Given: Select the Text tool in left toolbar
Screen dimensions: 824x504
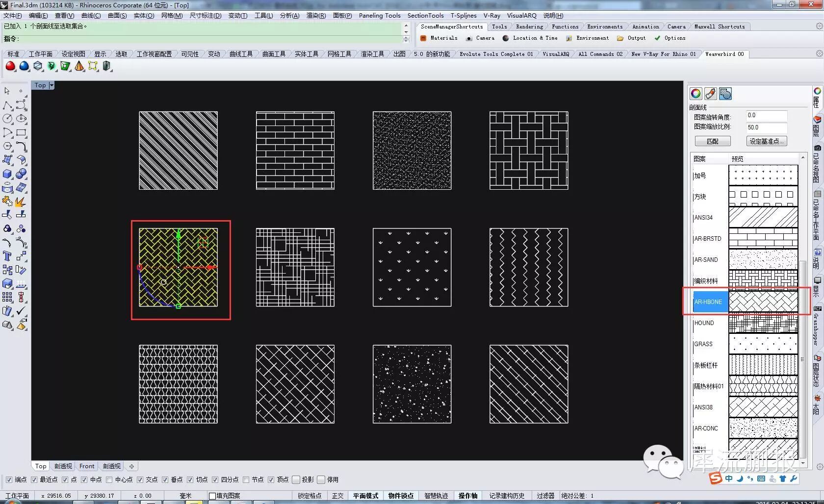Looking at the screenshot, I should [7, 256].
